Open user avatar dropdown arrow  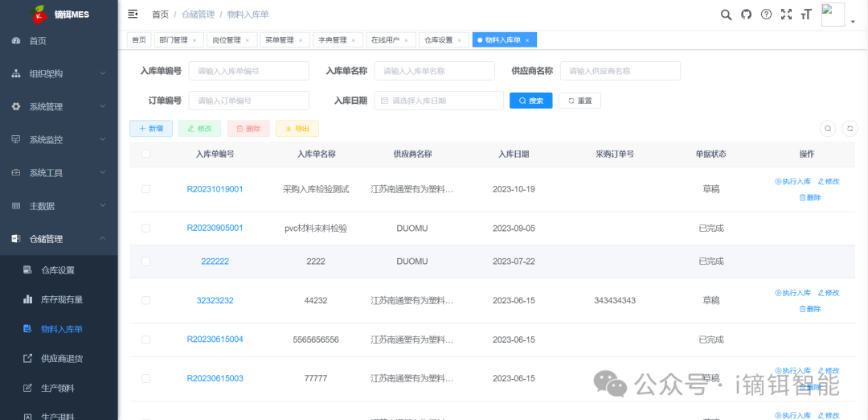click(x=853, y=22)
